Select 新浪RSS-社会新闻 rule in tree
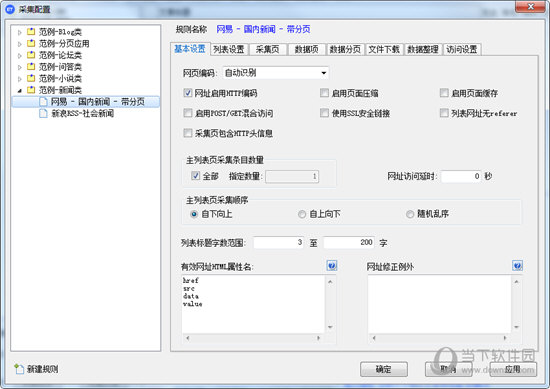 click(82, 113)
